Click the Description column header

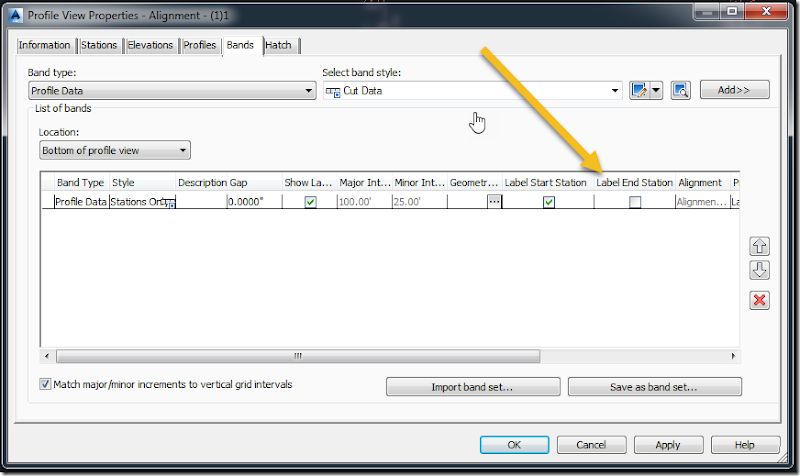[202, 183]
